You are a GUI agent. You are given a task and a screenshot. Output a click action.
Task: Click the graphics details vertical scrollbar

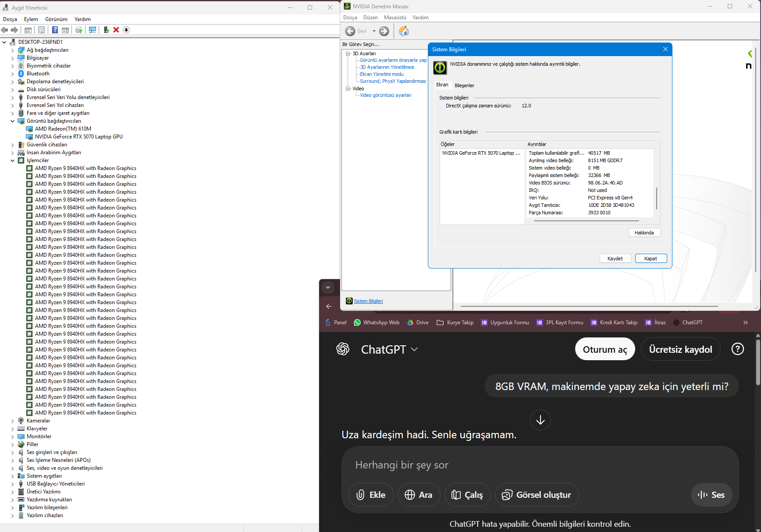tap(657, 198)
